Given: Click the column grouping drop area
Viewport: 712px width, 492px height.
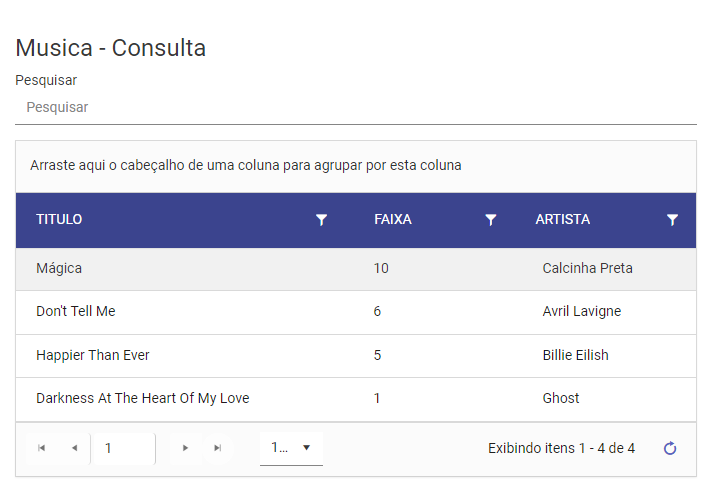Looking at the screenshot, I should (356, 166).
